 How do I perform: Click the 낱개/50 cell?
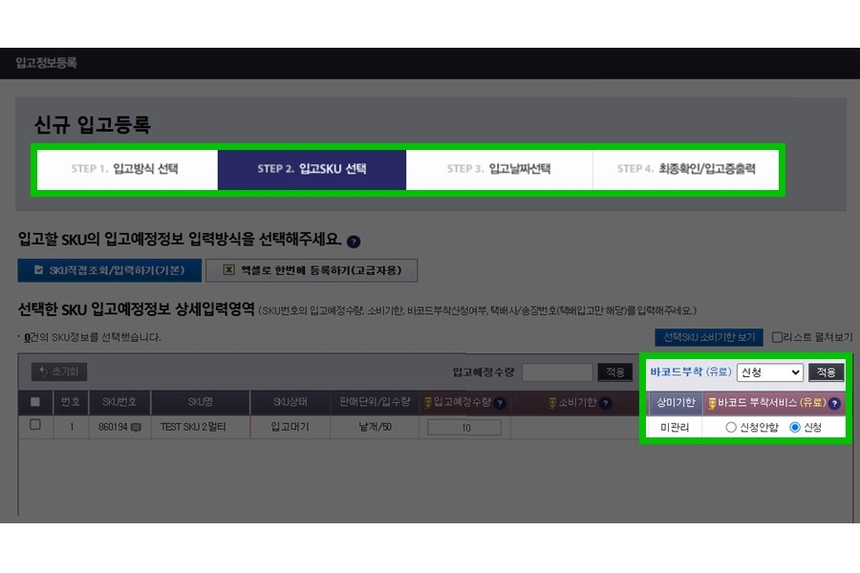(x=375, y=427)
